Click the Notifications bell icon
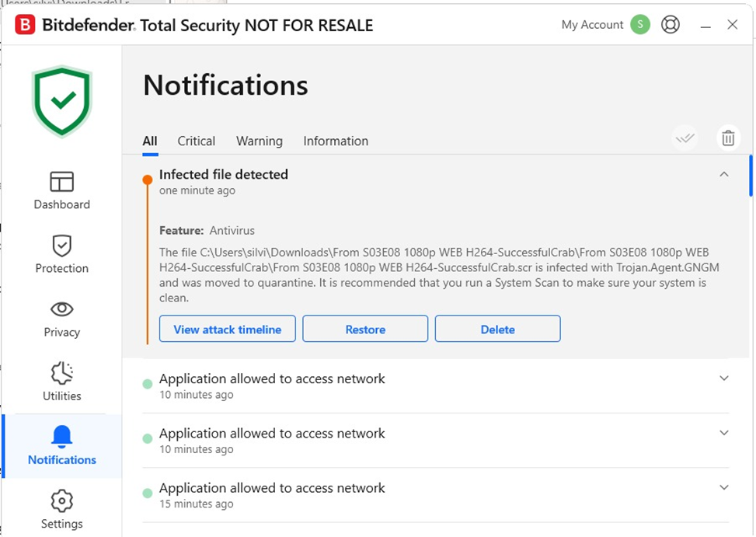 61,436
